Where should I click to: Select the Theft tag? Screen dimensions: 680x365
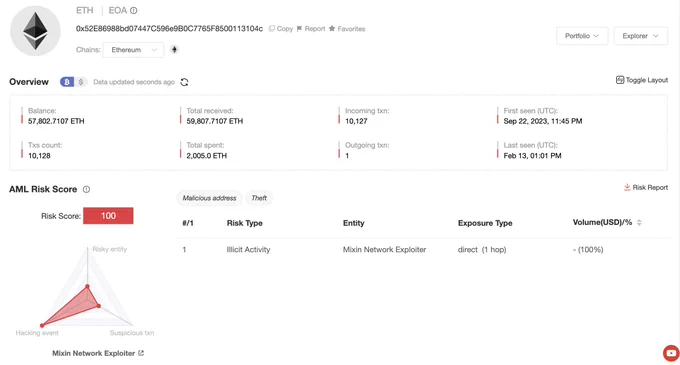tap(259, 198)
